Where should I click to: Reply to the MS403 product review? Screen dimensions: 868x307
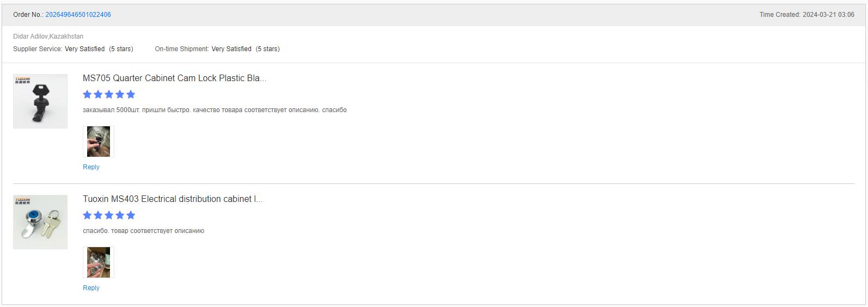[91, 288]
